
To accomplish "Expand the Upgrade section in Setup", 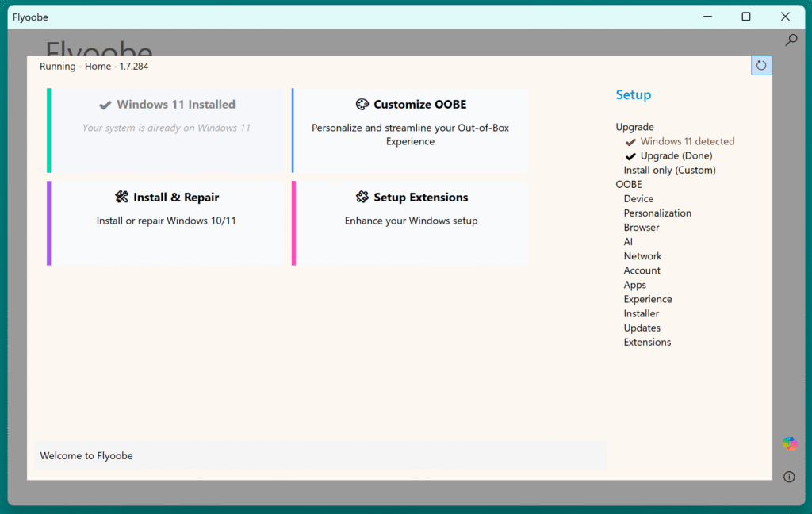I will 634,127.
